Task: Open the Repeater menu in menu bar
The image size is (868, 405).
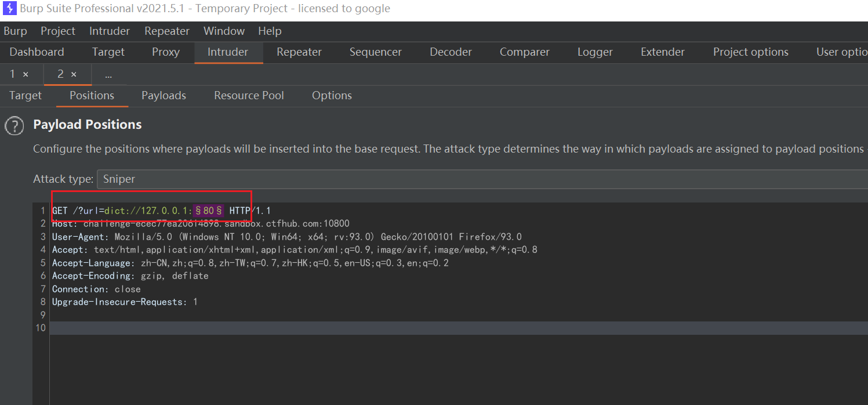Action: [167, 31]
